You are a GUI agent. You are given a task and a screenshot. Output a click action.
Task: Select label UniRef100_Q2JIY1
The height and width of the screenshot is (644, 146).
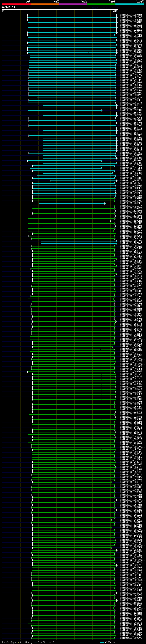[x=131, y=562]
